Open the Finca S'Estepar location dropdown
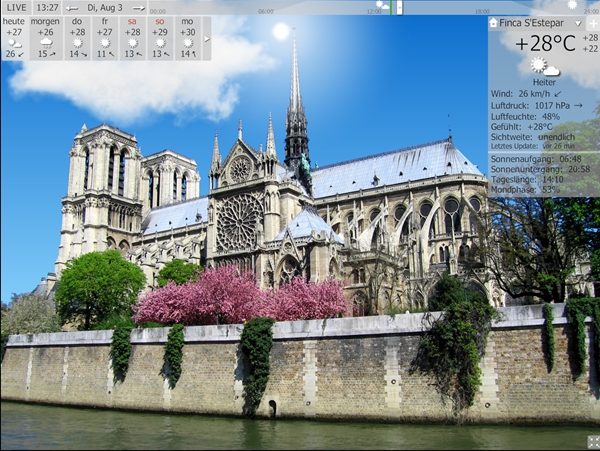The image size is (600, 451). click(578, 23)
